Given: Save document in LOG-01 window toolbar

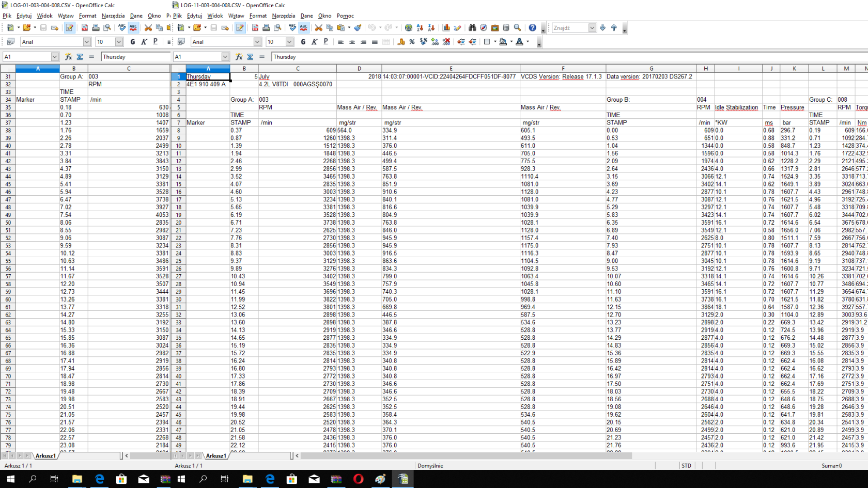Looking at the screenshot, I should 43,28.
